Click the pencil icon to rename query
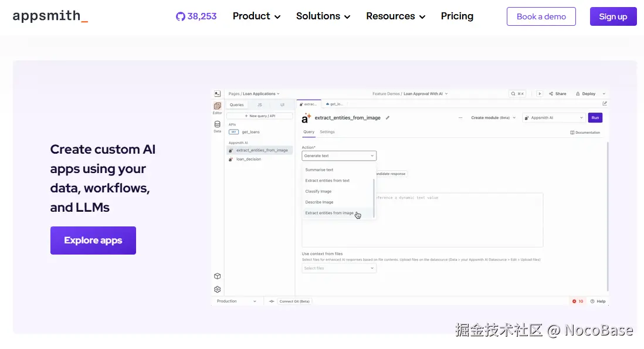Viewport: 644px width, 349px height. [x=387, y=118]
